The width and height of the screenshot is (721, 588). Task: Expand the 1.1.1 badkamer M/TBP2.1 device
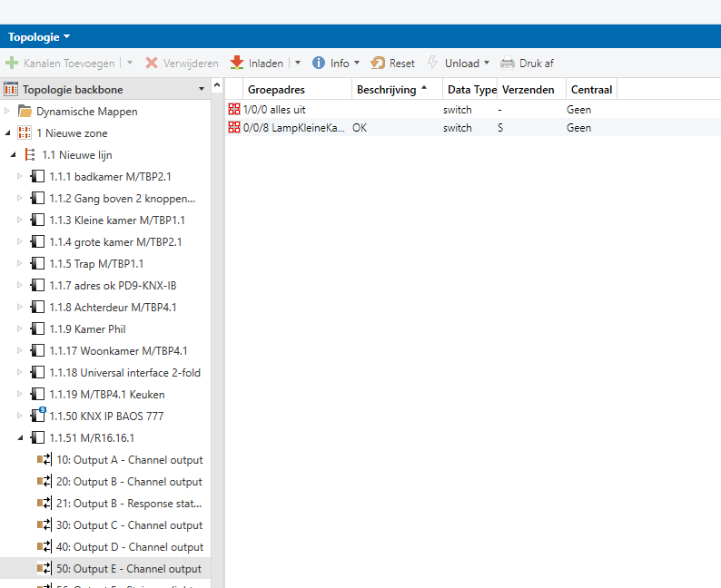(x=20, y=177)
